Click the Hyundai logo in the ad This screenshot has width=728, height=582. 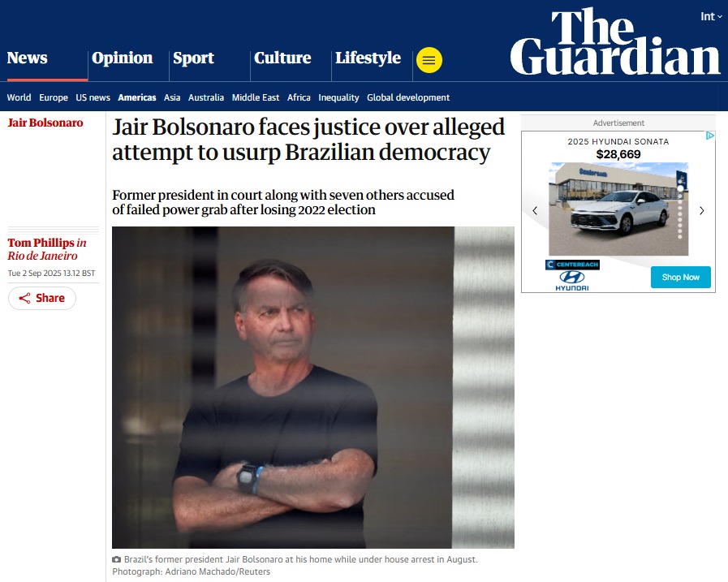tap(572, 281)
